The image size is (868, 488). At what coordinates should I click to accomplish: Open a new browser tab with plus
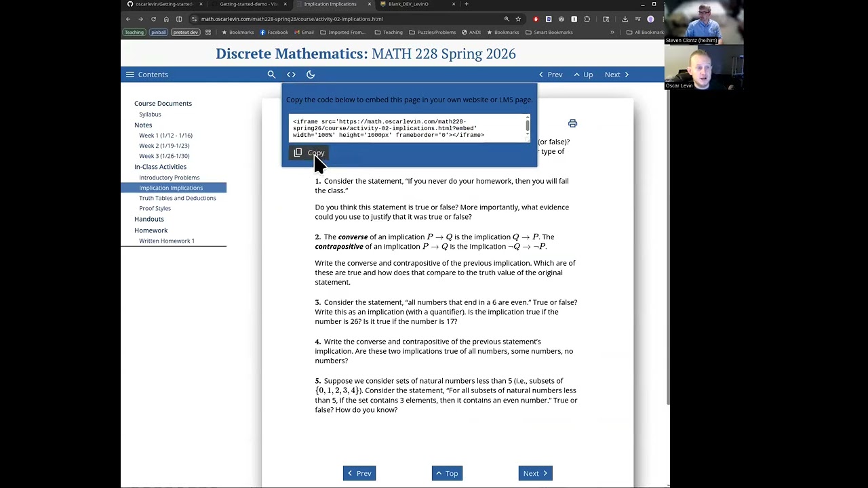tap(466, 4)
